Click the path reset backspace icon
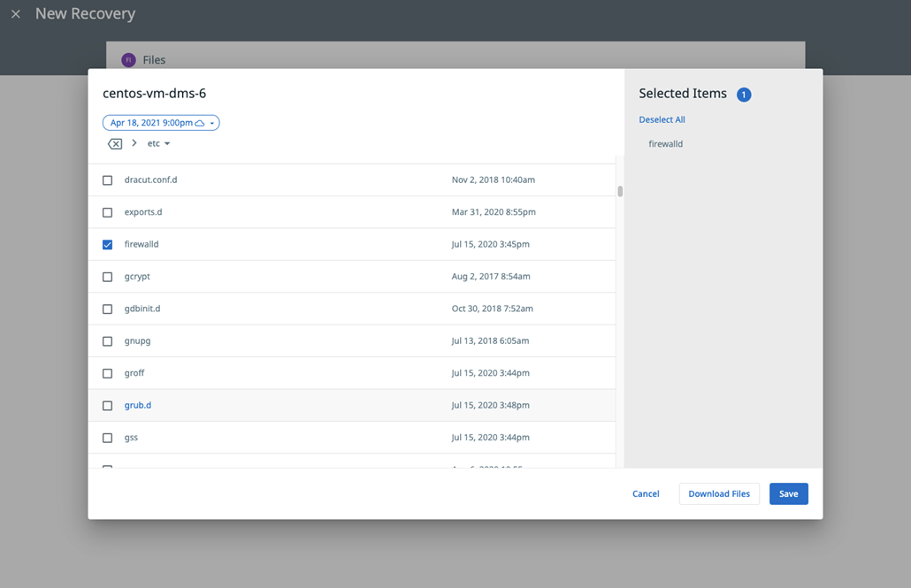The height and width of the screenshot is (588, 911). click(x=115, y=143)
